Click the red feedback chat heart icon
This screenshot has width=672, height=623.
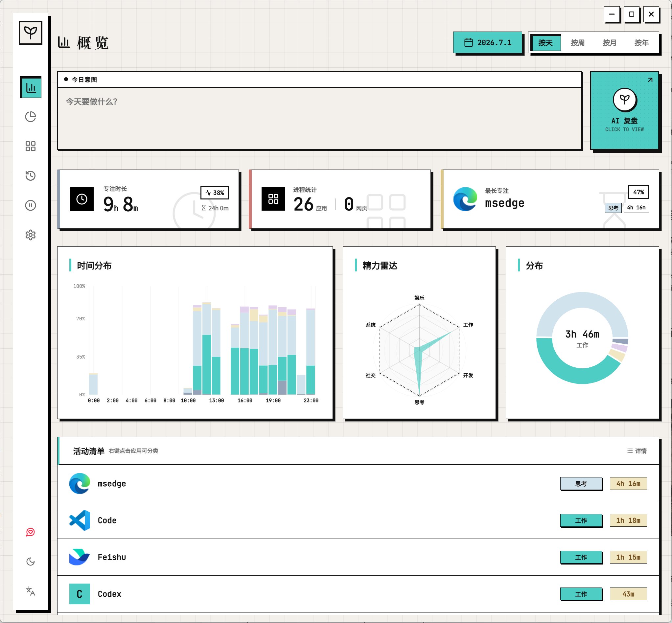click(x=31, y=532)
